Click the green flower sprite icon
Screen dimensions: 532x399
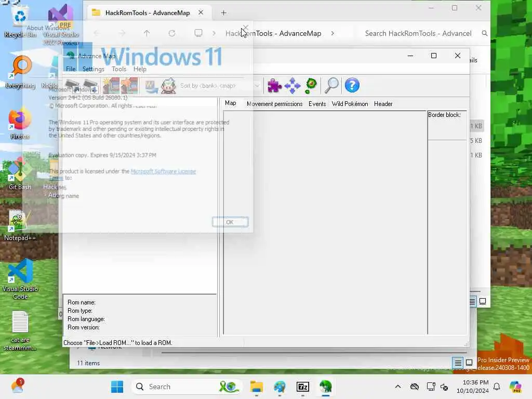pyautogui.click(x=311, y=86)
